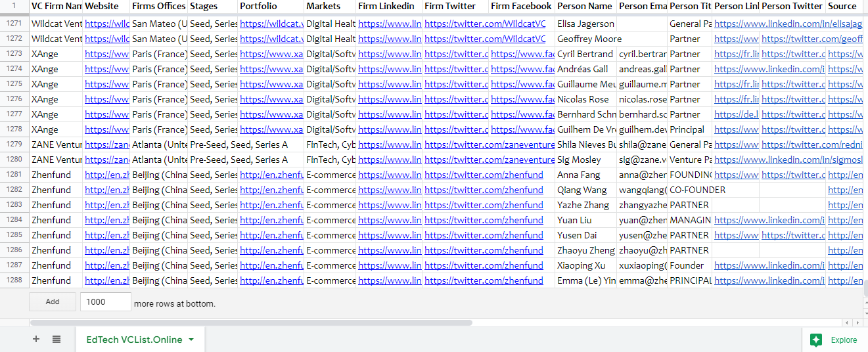
Task: Open en.zhenfund portfolio link in Qiang Wang row
Action: (x=271, y=190)
